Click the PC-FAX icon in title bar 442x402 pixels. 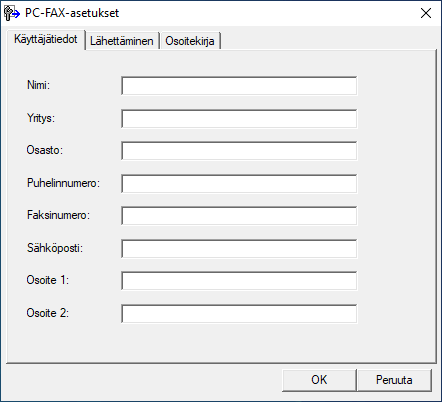pos(12,13)
